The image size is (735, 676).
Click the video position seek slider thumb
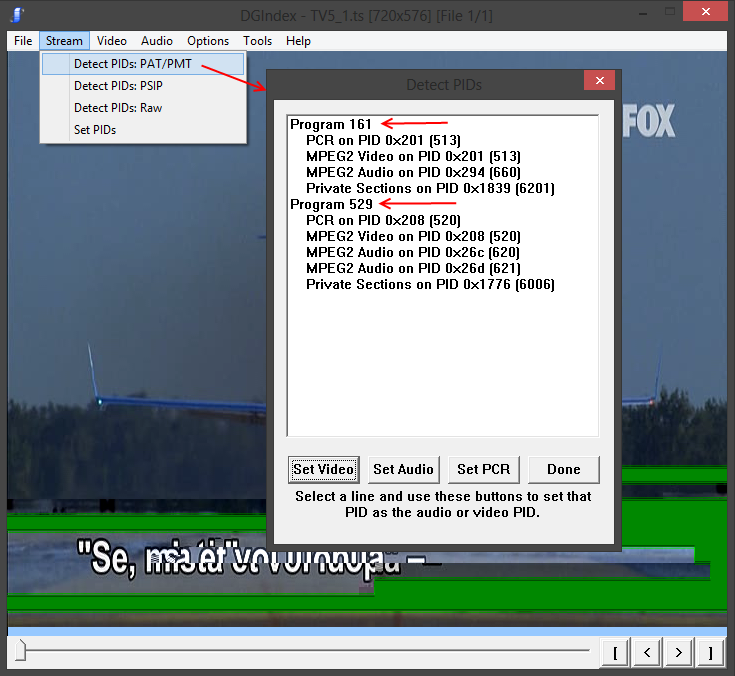(20, 652)
